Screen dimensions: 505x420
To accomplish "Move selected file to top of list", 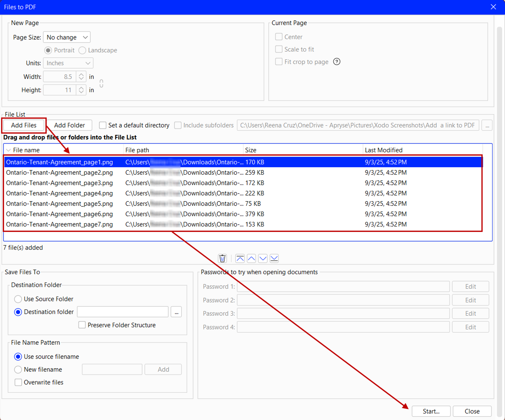I will pyautogui.click(x=240, y=259).
